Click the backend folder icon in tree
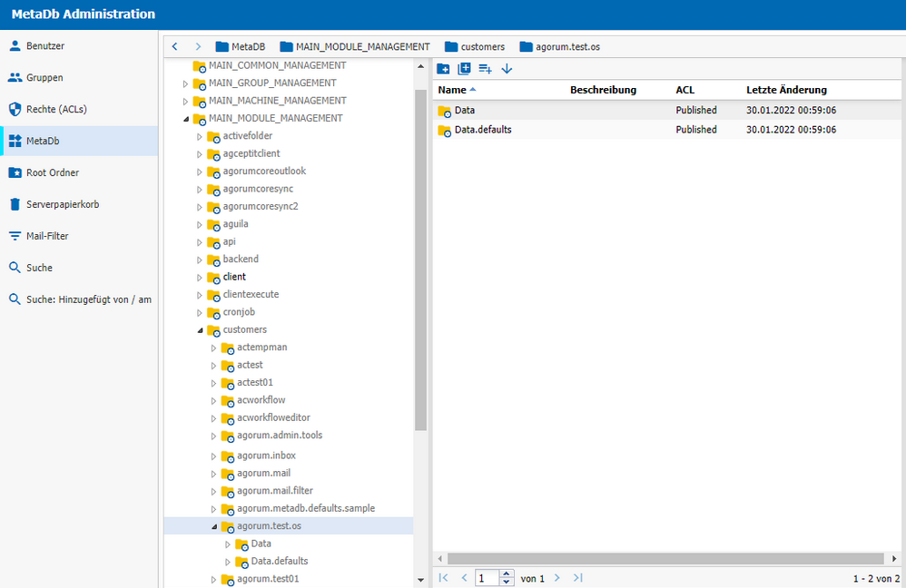 [213, 260]
